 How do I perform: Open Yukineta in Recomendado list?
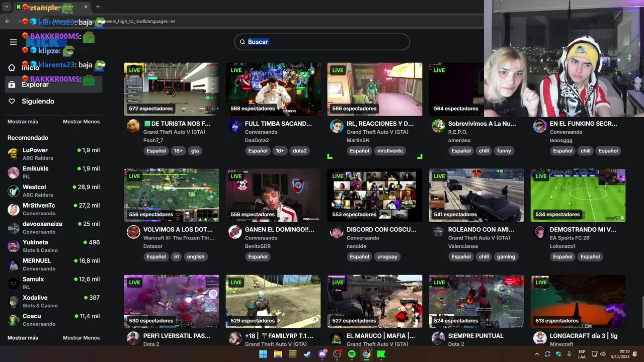(x=54, y=246)
